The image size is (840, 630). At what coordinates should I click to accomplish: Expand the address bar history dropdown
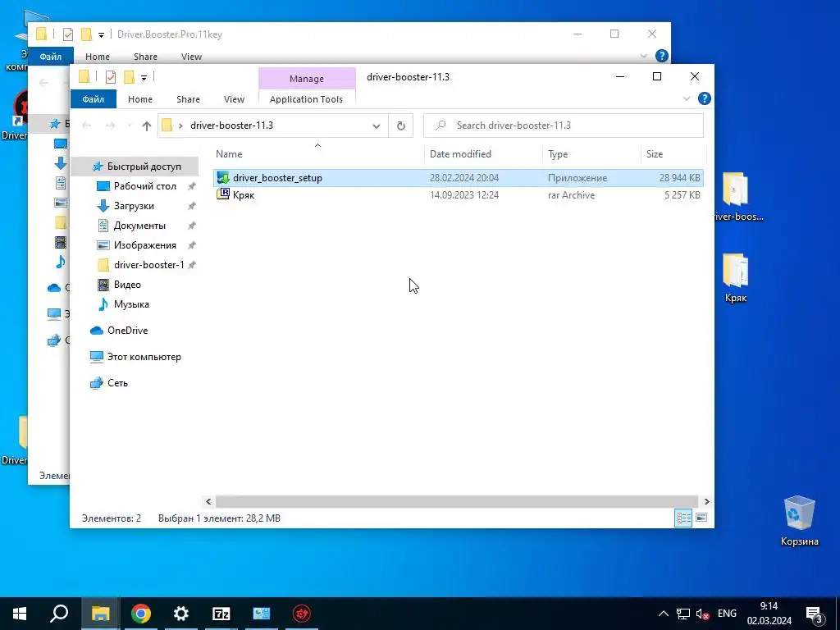376,126
